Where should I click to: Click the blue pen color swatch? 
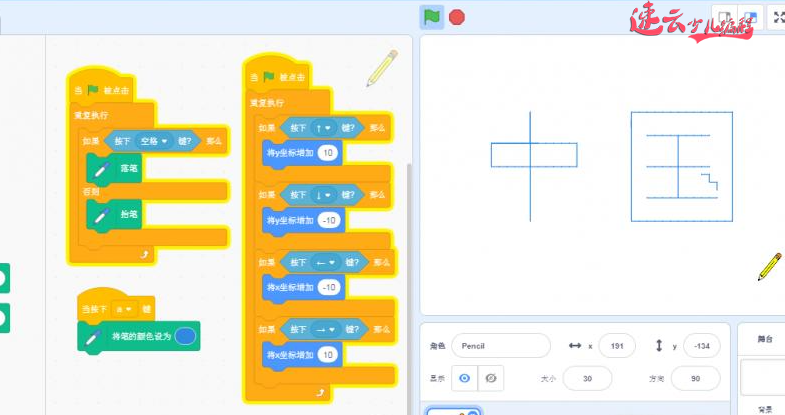[x=185, y=336]
